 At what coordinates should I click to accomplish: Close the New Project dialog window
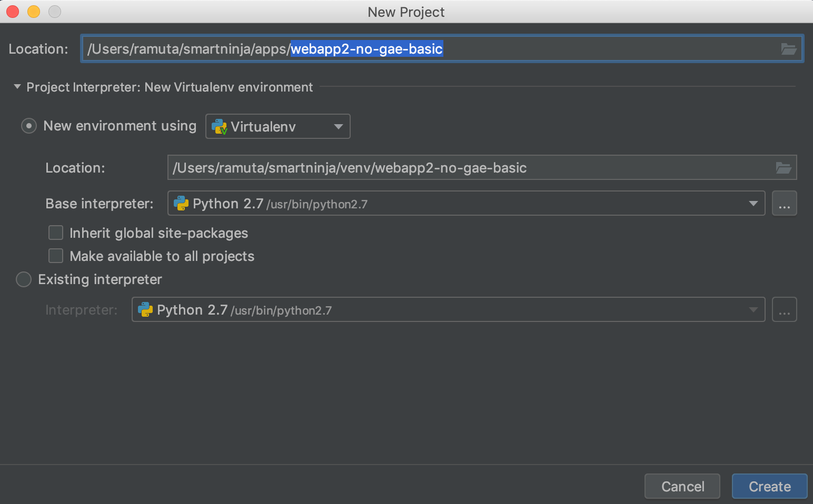pyautogui.click(x=13, y=12)
